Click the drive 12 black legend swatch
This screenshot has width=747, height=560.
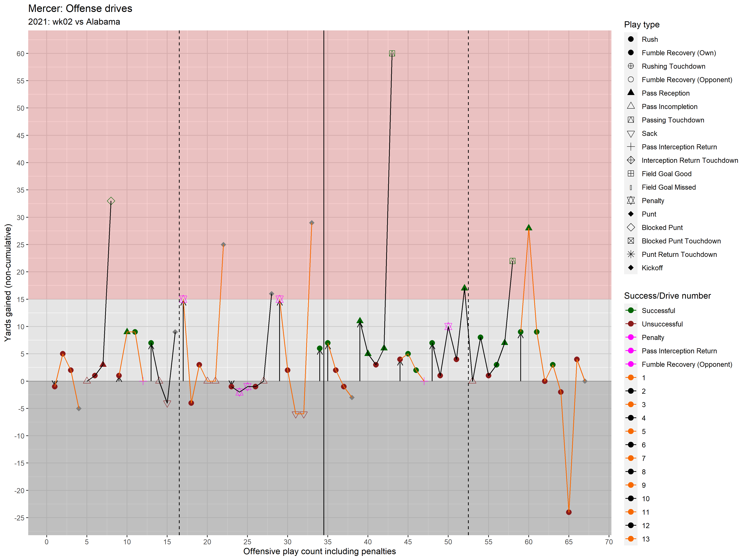click(x=630, y=526)
